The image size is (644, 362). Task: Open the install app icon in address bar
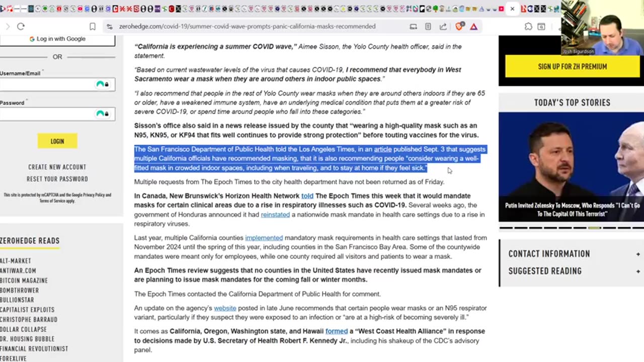413,27
